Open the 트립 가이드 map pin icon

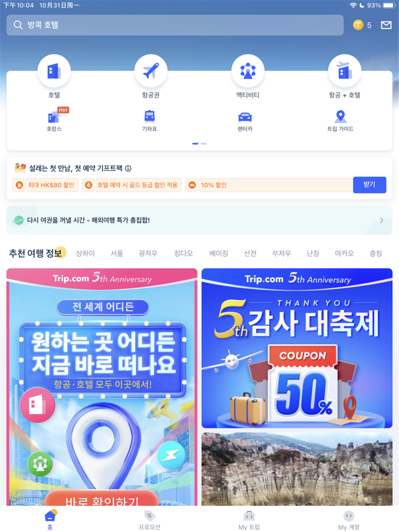340,117
